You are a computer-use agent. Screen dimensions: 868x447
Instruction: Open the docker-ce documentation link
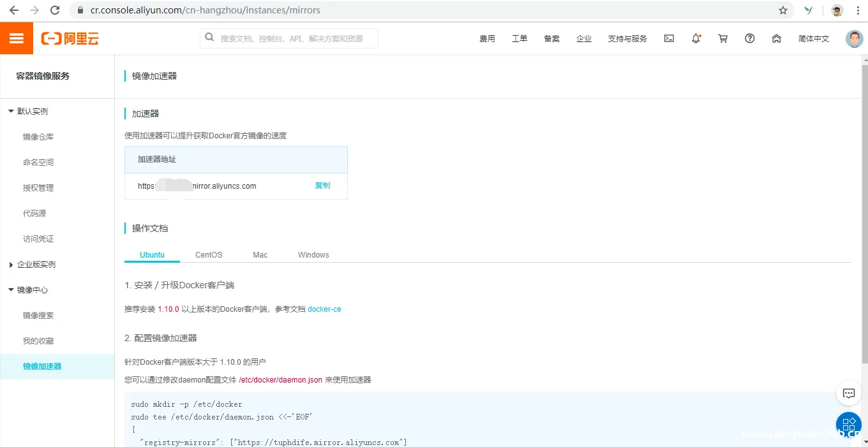tap(324, 309)
